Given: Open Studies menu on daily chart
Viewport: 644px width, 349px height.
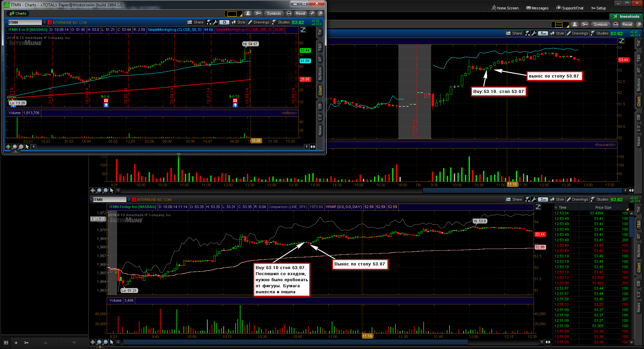Looking at the screenshot, I should (281, 22).
